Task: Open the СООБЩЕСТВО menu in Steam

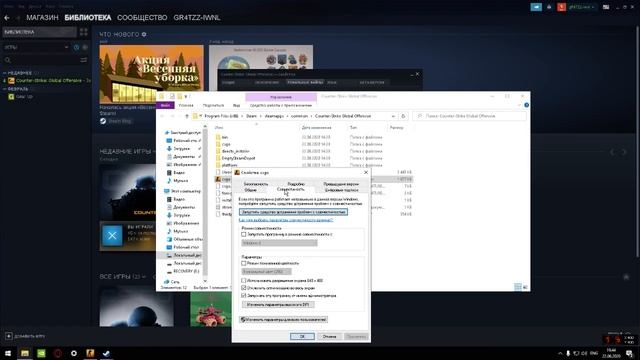Action: (x=142, y=18)
